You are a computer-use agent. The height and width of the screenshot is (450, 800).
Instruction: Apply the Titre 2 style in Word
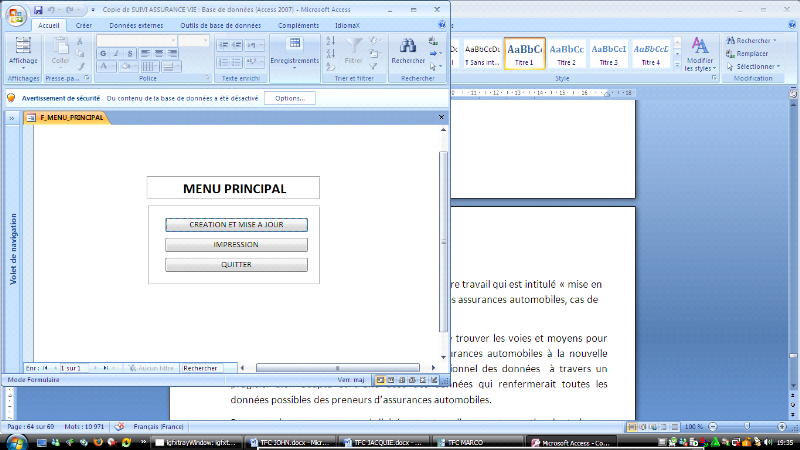coord(566,54)
